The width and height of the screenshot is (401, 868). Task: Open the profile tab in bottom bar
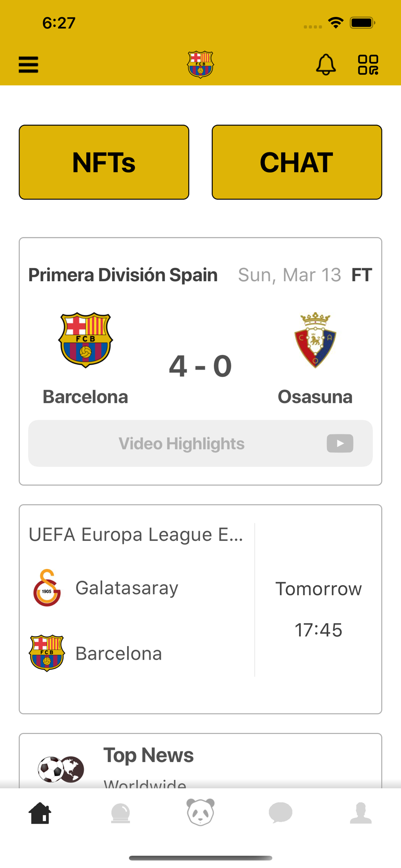361,813
